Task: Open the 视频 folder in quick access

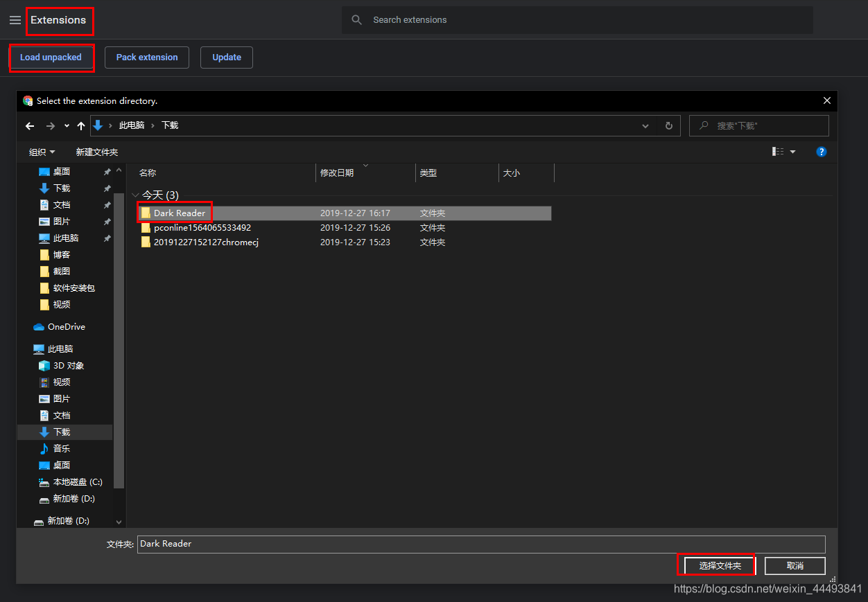Action: point(61,305)
